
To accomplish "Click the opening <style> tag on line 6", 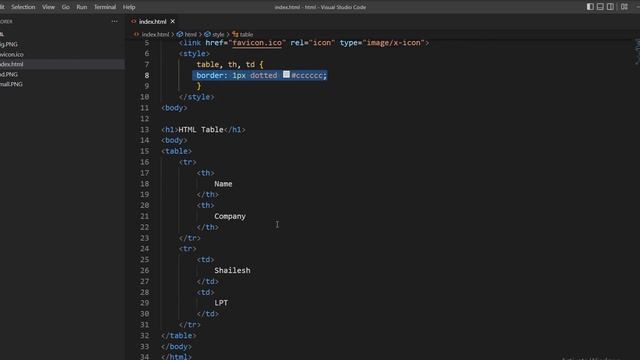I will pos(194,53).
